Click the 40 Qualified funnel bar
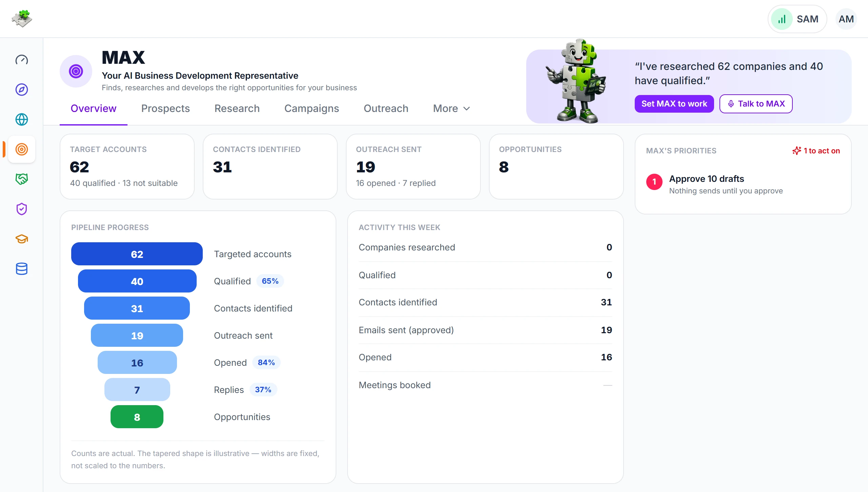The image size is (868, 492). tap(137, 281)
